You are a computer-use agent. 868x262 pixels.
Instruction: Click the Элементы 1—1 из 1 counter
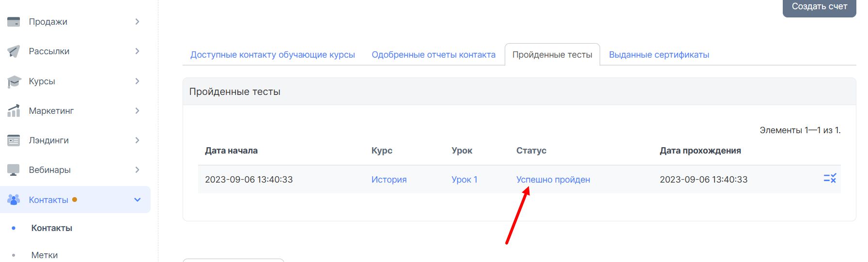pyautogui.click(x=800, y=130)
